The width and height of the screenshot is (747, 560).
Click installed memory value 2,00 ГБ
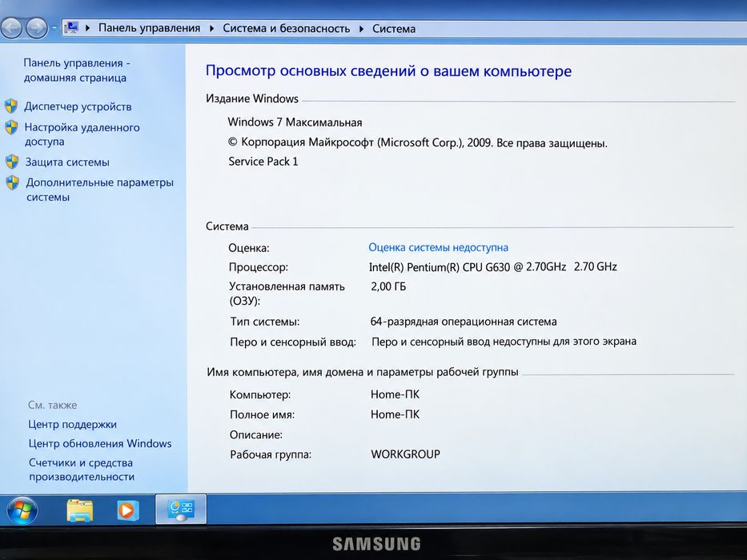[388, 286]
